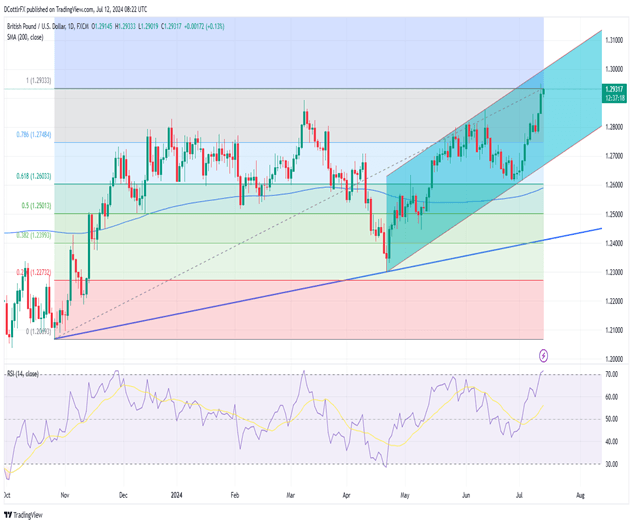This screenshot has width=633, height=526.
Task: Click the red Fibonacci zone at chart bottom
Action: coord(300,310)
